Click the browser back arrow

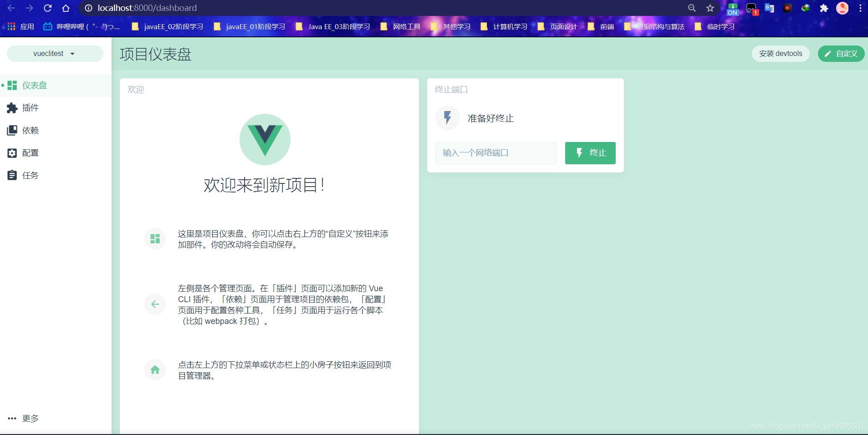click(11, 8)
